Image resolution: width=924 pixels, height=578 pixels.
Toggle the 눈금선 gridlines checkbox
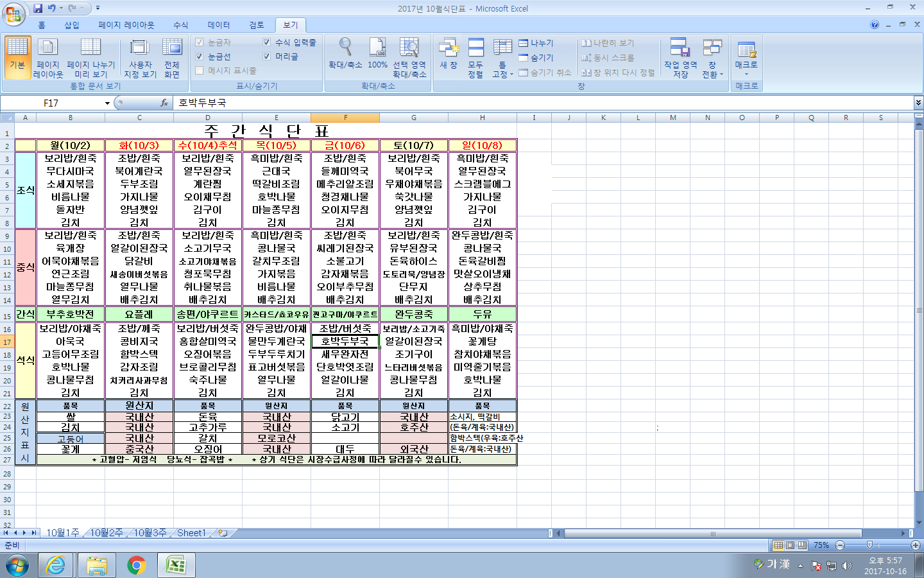200,57
